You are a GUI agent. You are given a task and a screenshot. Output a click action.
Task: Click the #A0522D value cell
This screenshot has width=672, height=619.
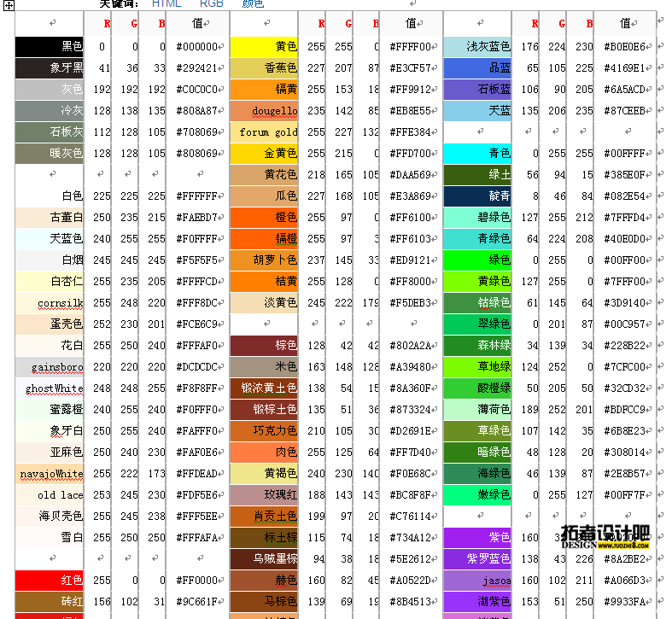(411, 581)
